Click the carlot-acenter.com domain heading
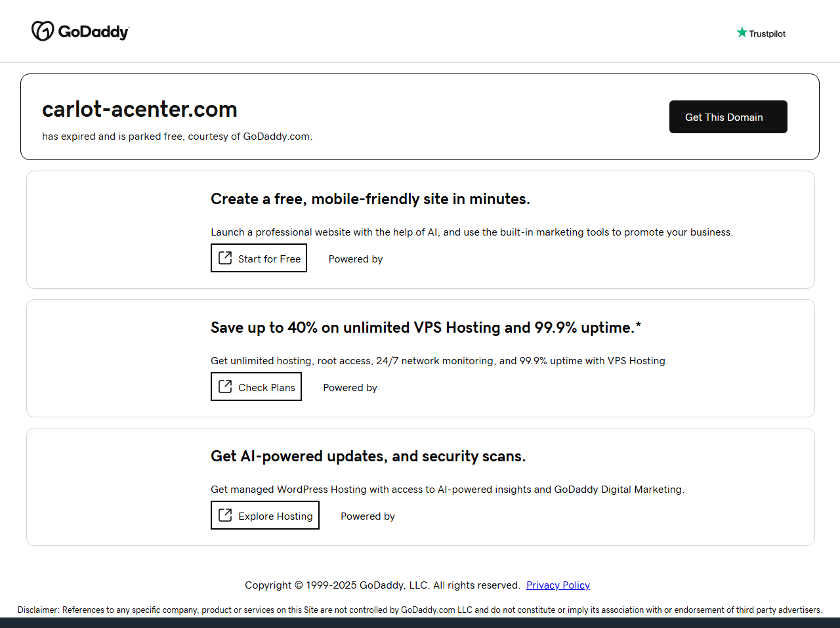The height and width of the screenshot is (628, 840). coord(140,109)
